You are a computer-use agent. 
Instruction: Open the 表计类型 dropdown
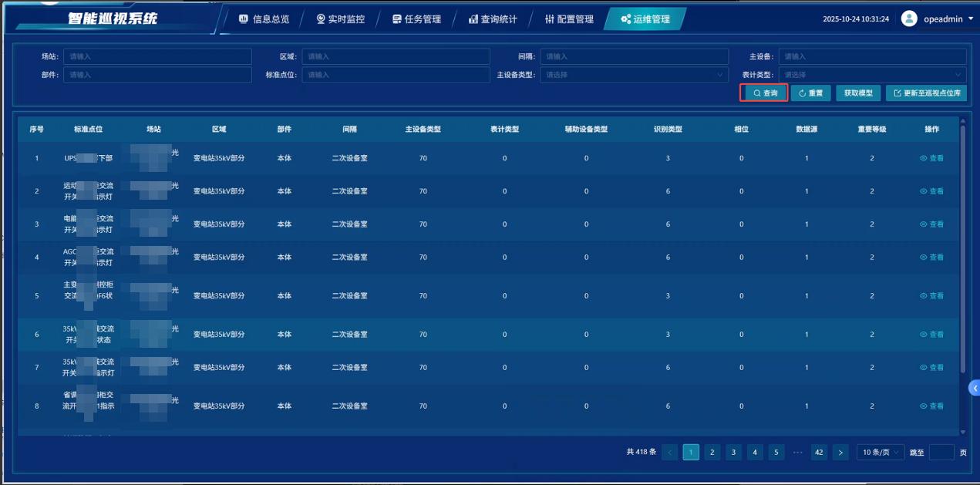tap(872, 75)
